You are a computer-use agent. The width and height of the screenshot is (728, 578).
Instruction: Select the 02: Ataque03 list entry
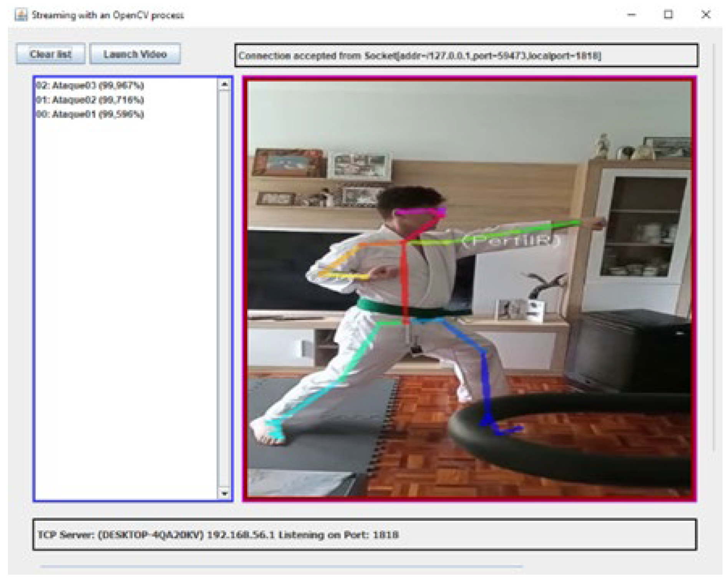point(90,85)
